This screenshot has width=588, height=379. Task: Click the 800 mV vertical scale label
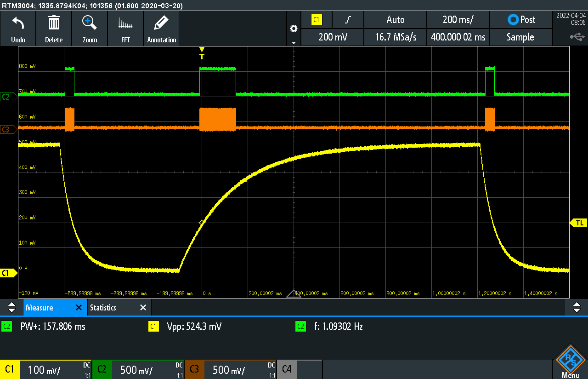27,66
